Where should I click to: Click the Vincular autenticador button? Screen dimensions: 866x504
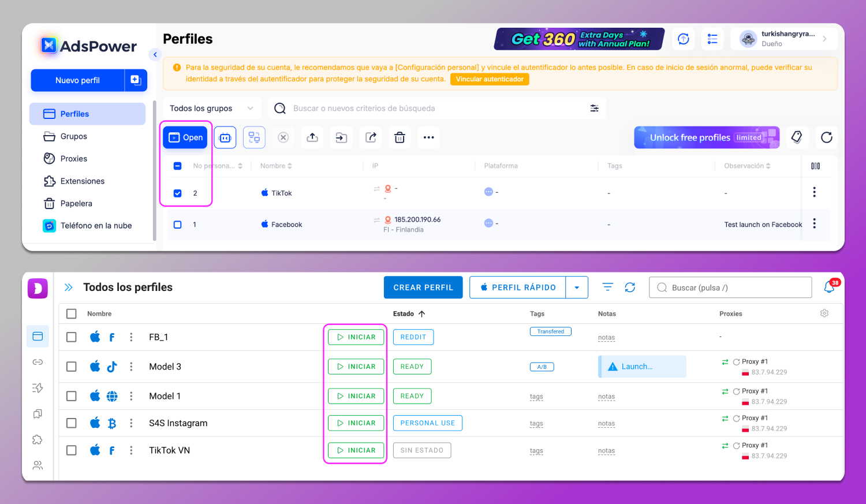(490, 80)
